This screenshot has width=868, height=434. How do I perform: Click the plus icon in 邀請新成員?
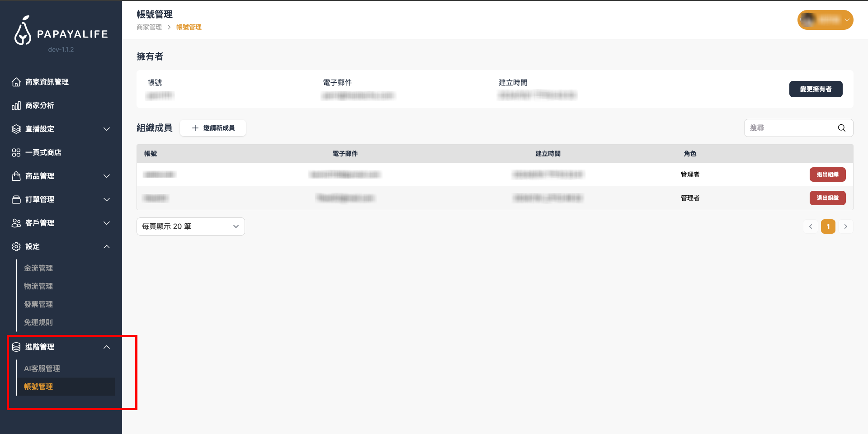tap(195, 128)
